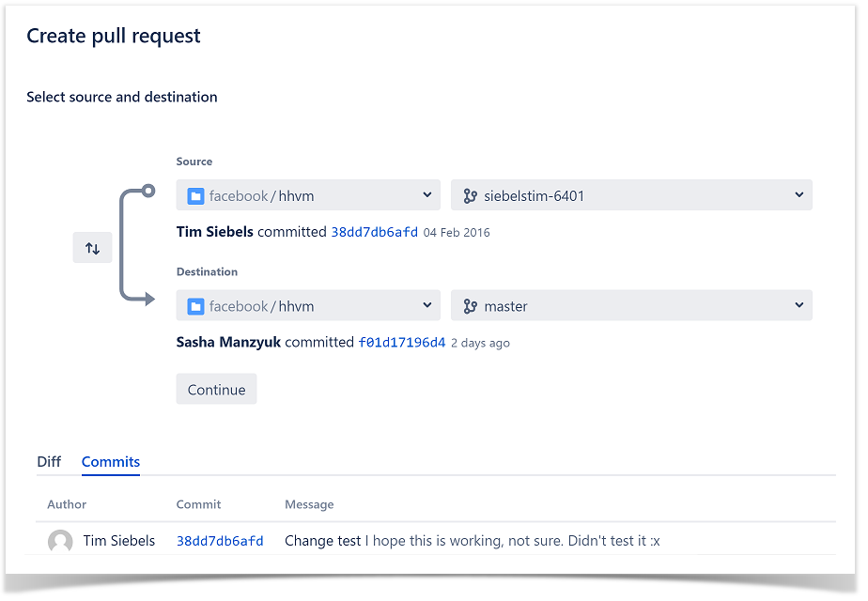
Task: Click the source node circle on the connector graphic
Action: [x=147, y=190]
